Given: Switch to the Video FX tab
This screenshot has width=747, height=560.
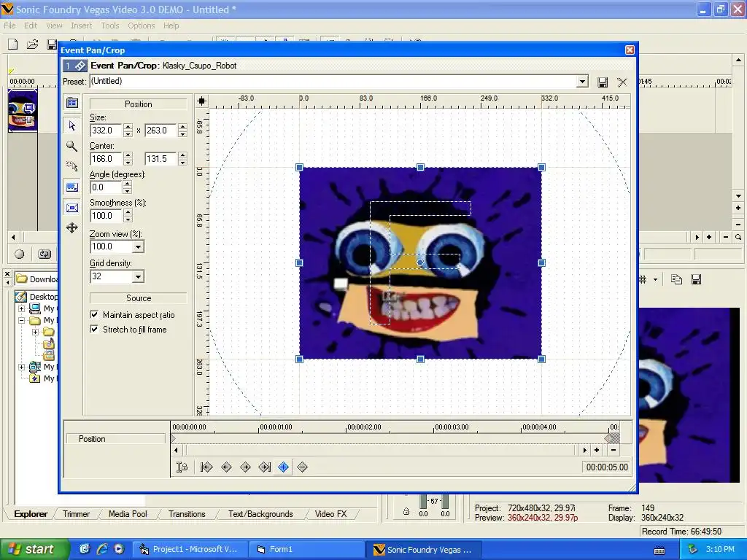Looking at the screenshot, I should [330, 514].
